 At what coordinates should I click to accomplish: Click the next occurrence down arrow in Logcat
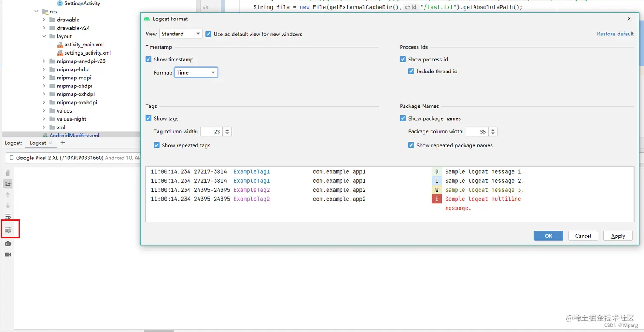point(8,205)
